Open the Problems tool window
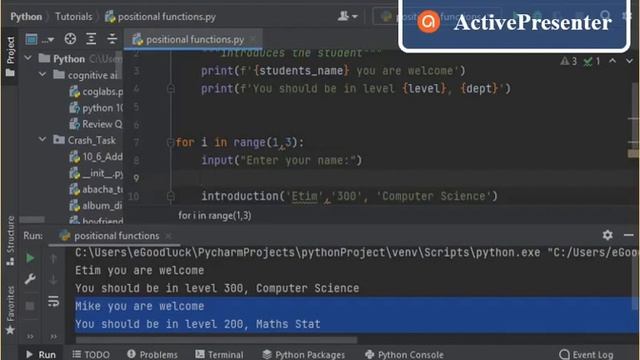 click(152, 354)
